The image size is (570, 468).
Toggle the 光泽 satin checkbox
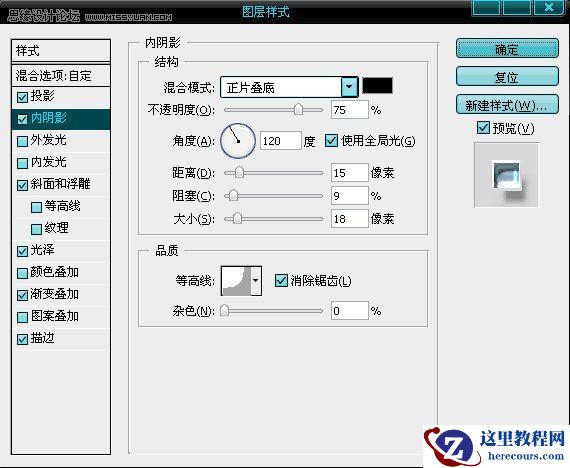22,251
